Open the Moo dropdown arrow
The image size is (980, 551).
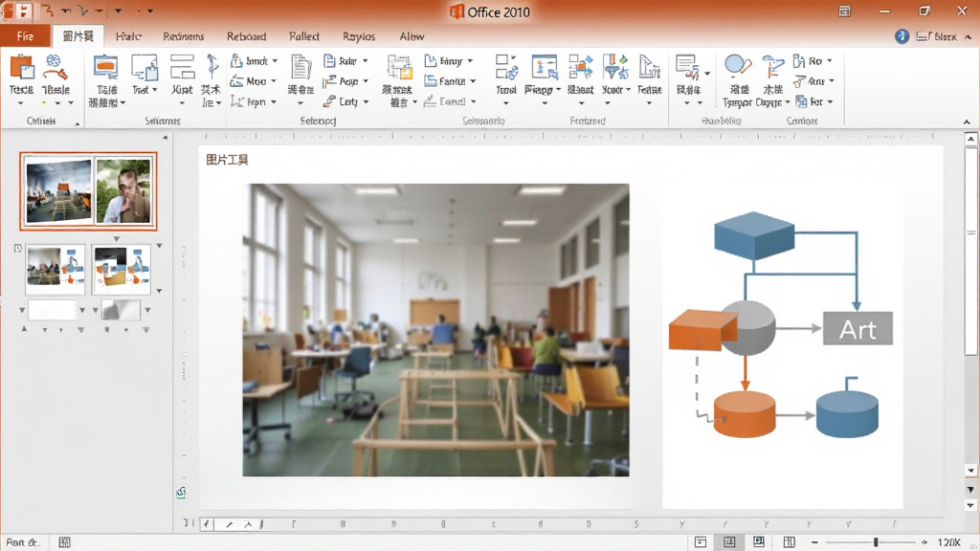coord(274,81)
